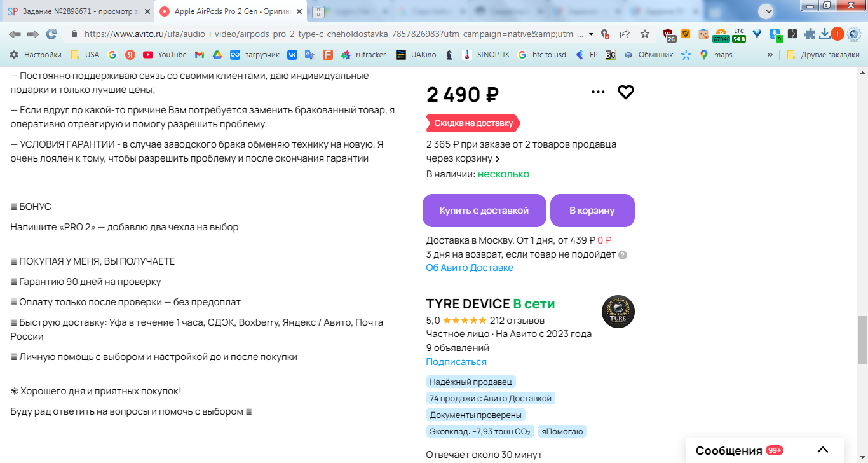Open the three-dots options menu near price
This screenshot has width=868, height=463.
pos(598,92)
